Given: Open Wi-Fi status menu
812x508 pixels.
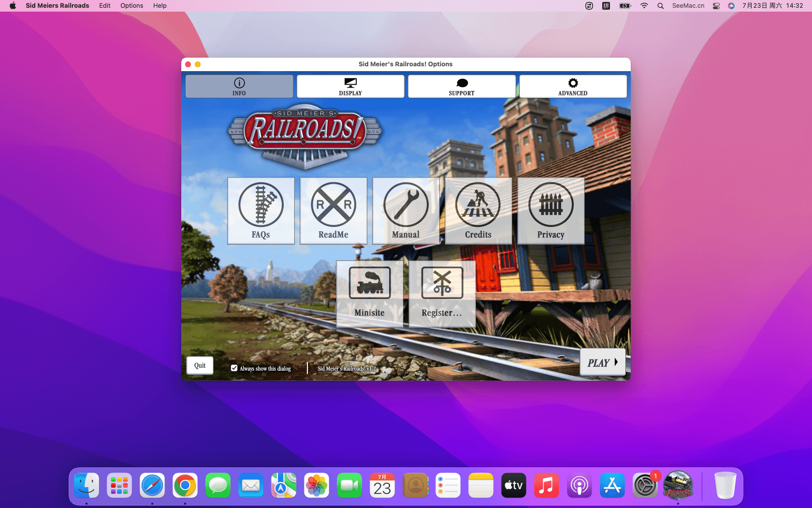Looking at the screenshot, I should tap(644, 6).
